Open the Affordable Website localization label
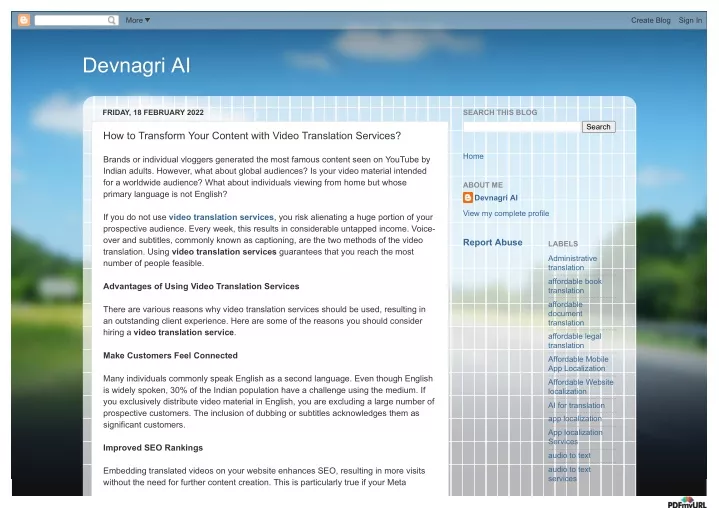Image resolution: width=719 pixels, height=508 pixels. [x=581, y=387]
